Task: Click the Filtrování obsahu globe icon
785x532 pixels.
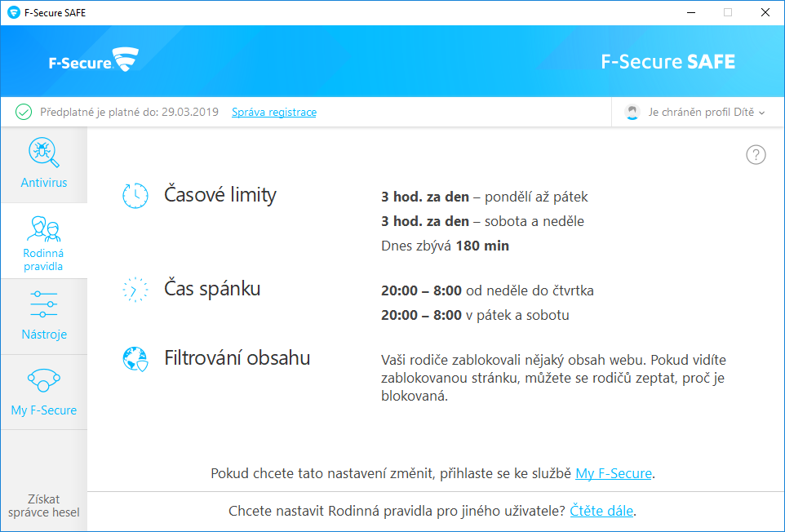Action: coord(135,359)
